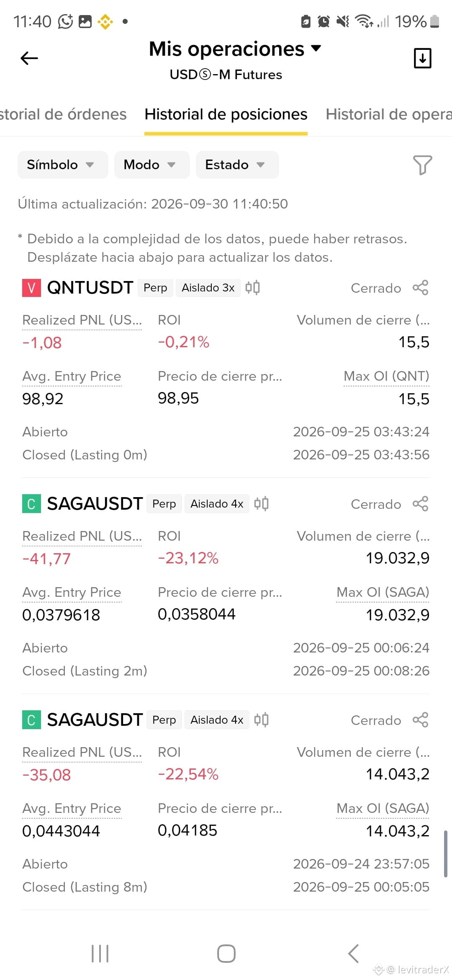
Task: Select the Historial de posiciones tab
Action: pos(226,114)
